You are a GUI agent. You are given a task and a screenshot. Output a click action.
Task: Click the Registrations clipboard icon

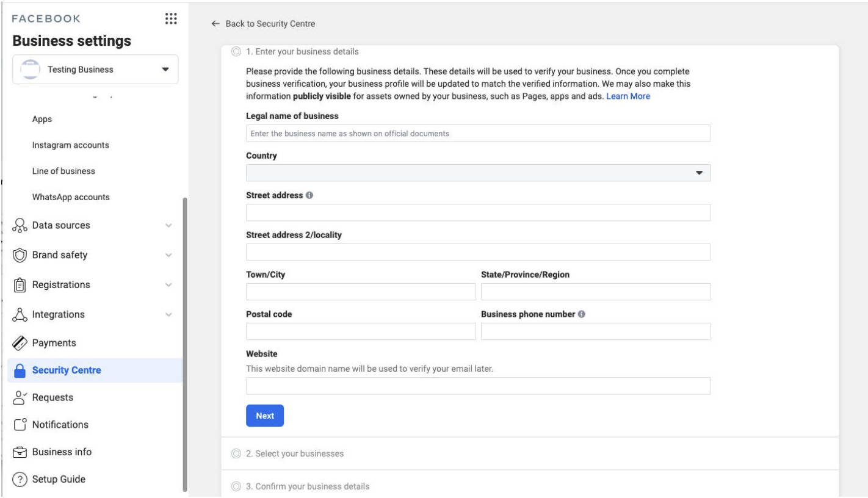pos(21,285)
